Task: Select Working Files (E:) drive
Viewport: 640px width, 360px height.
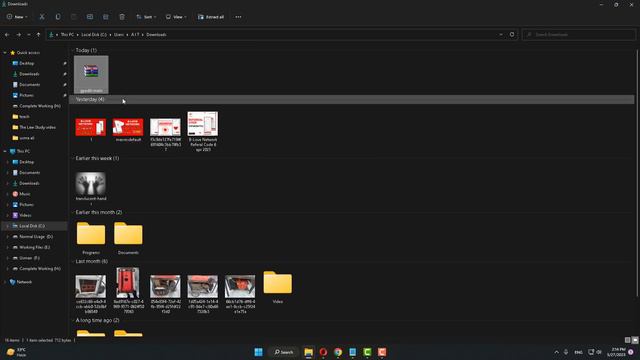Action: [x=34, y=247]
